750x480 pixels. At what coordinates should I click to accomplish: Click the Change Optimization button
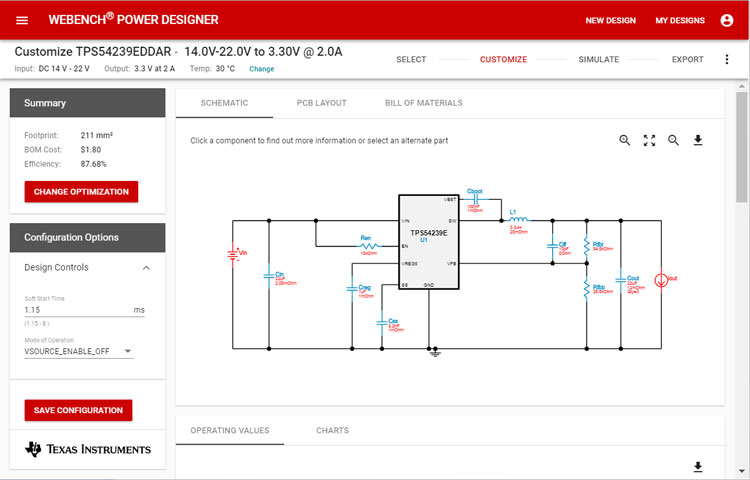click(81, 191)
